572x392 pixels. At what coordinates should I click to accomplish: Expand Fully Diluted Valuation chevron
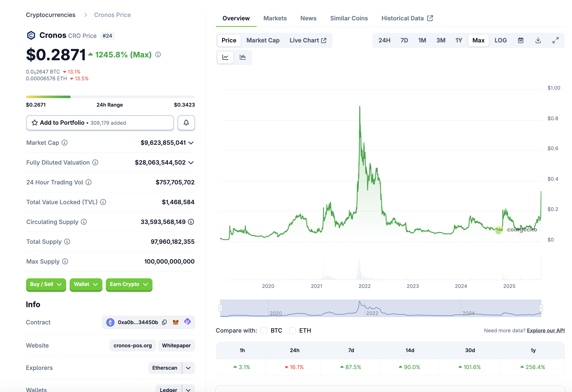pyautogui.click(x=191, y=163)
